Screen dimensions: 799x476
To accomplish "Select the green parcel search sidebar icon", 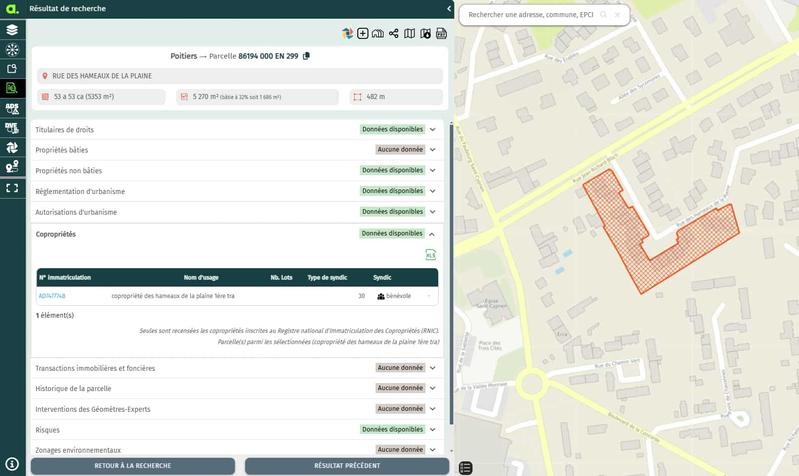I will pyautogui.click(x=12, y=88).
